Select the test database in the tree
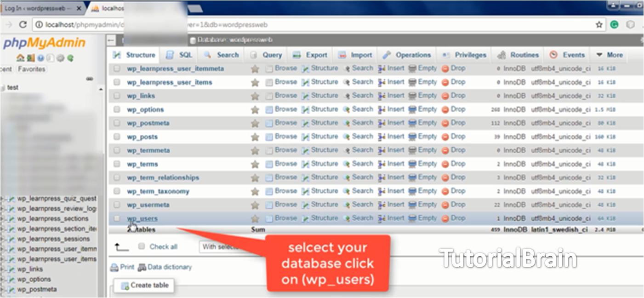Screen dimensions: 644x298 (x=13, y=87)
